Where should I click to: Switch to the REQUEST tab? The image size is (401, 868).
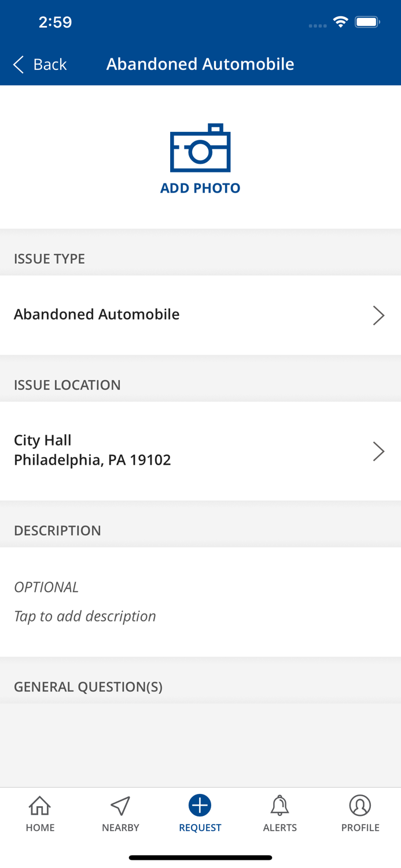click(200, 813)
